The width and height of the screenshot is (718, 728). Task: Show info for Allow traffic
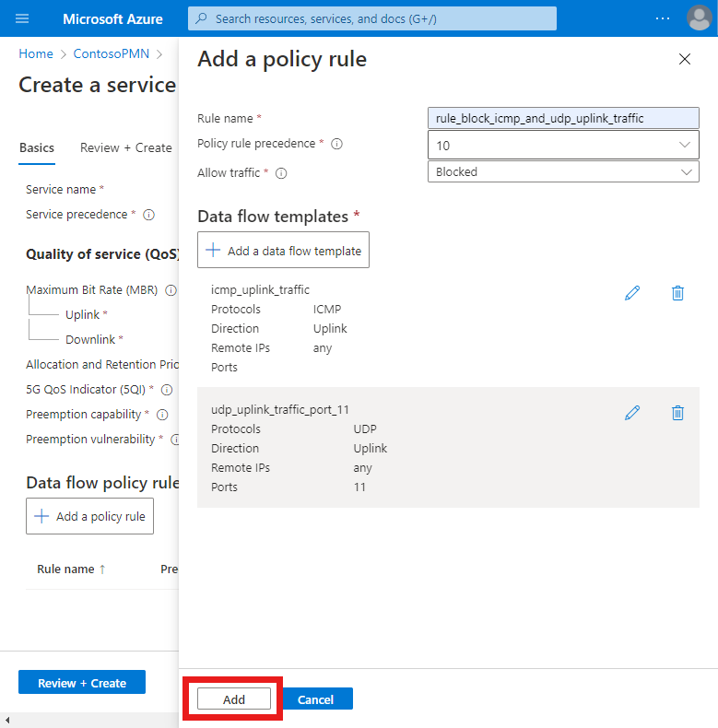pyautogui.click(x=281, y=173)
